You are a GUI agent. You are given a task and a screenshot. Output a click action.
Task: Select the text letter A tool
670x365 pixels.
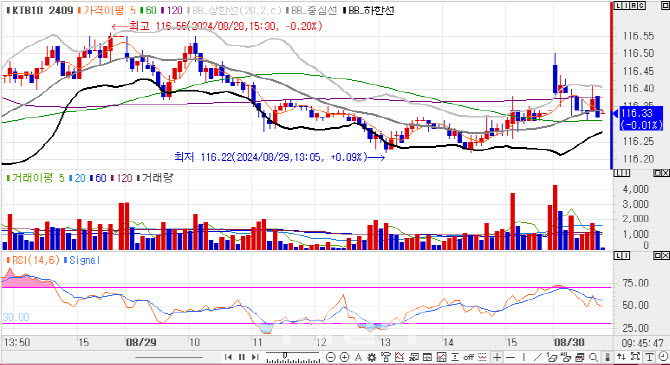tap(358, 357)
